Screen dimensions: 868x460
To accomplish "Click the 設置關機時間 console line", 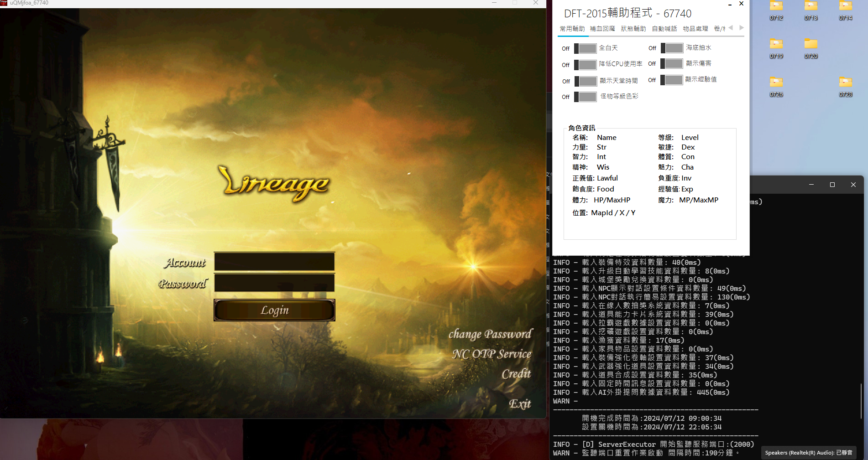I will pyautogui.click(x=652, y=427).
